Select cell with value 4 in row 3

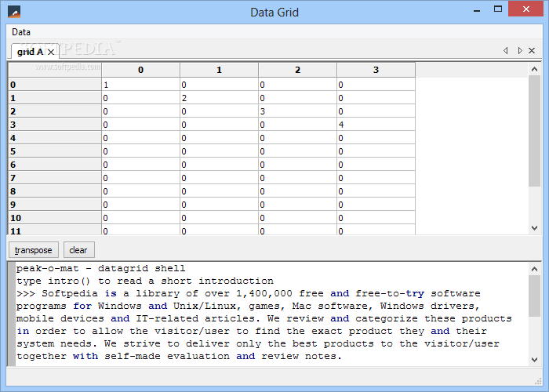pyautogui.click(x=376, y=125)
